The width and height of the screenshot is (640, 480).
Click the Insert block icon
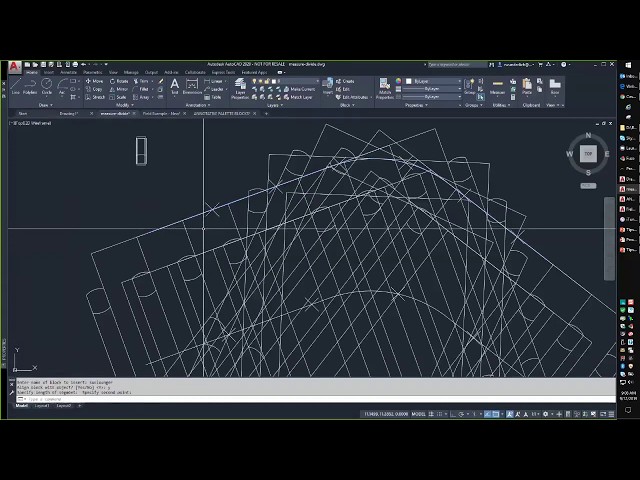point(327,87)
